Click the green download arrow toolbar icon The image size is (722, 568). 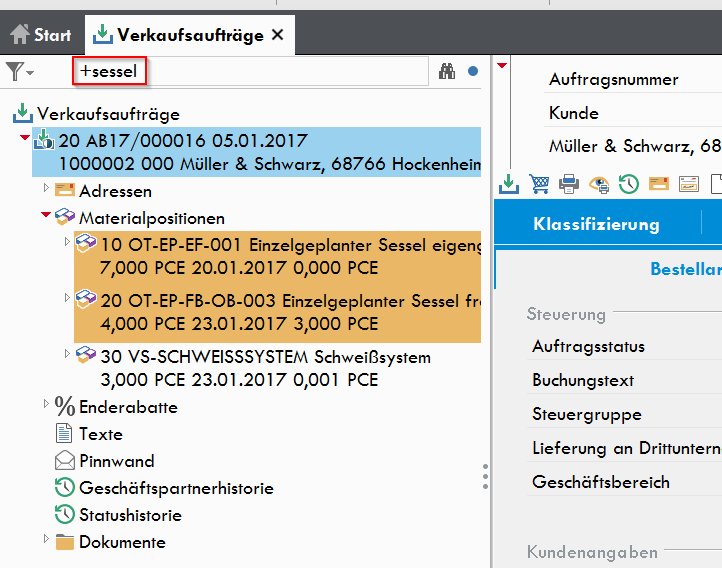click(509, 184)
